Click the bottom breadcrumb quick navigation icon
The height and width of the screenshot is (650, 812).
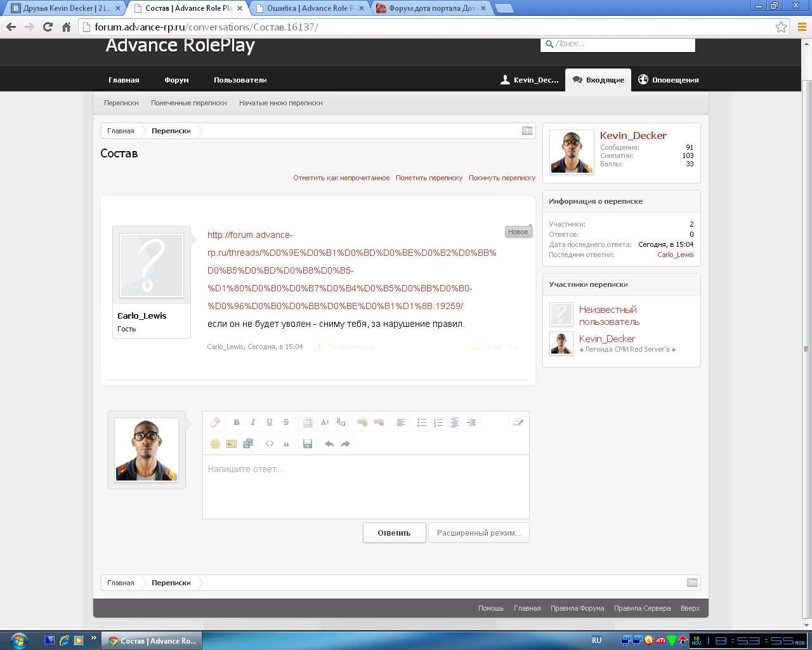click(692, 583)
